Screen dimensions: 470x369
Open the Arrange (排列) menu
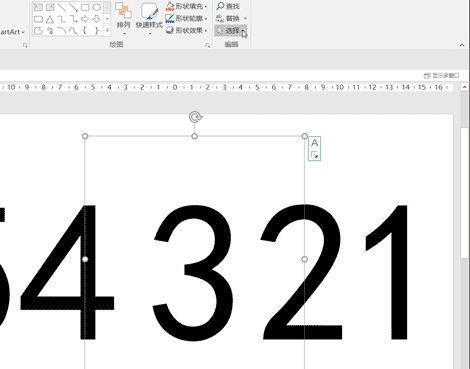pos(123,19)
